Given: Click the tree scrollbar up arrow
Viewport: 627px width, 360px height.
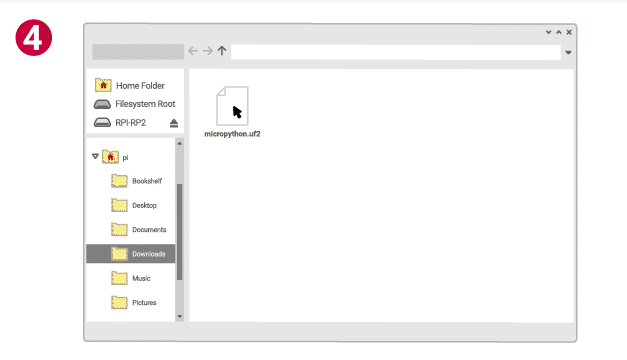Looking at the screenshot, I should point(180,143).
